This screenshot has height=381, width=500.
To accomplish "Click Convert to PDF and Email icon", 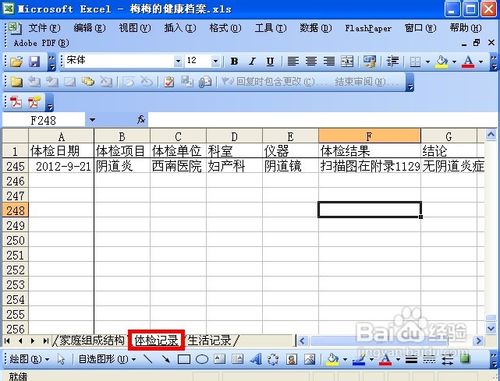I will [x=35, y=102].
